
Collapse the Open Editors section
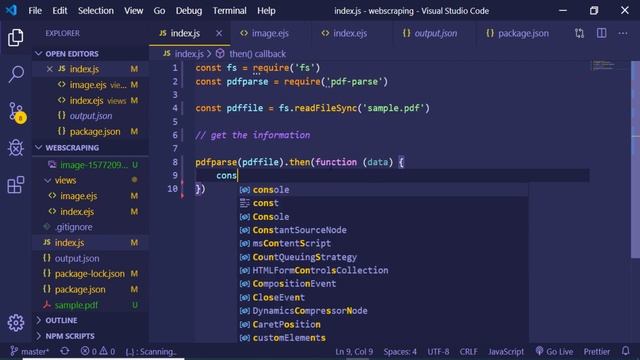tap(90, 53)
